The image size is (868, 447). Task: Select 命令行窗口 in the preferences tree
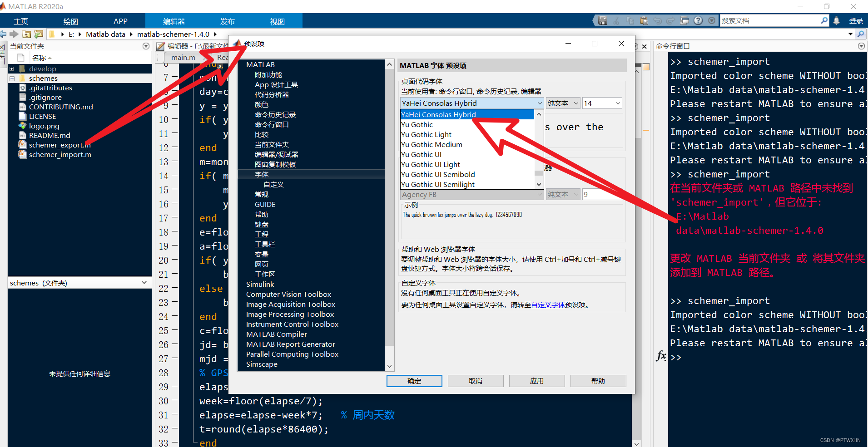[272, 124]
